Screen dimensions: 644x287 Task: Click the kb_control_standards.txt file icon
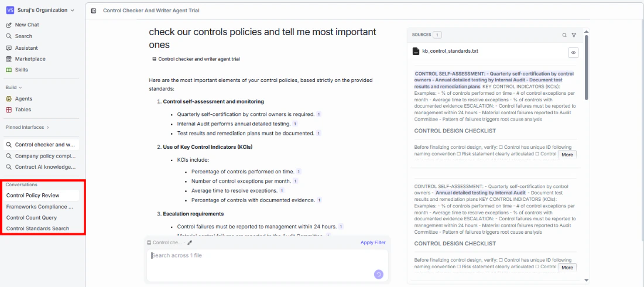416,52
